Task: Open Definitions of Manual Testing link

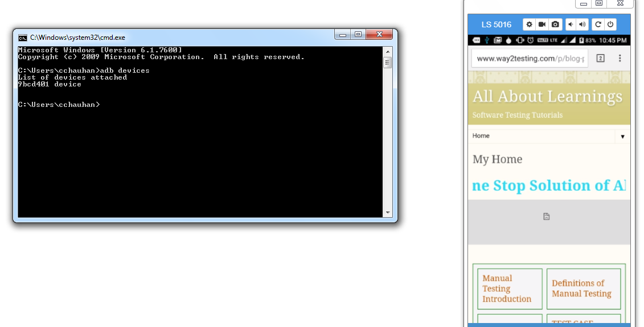Action: tap(581, 288)
